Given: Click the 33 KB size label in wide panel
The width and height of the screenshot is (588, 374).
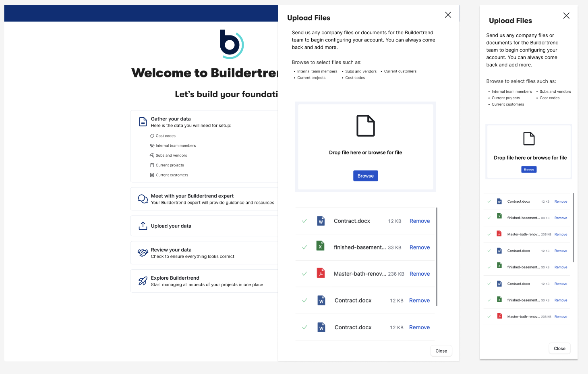Looking at the screenshot, I should 395,248.
